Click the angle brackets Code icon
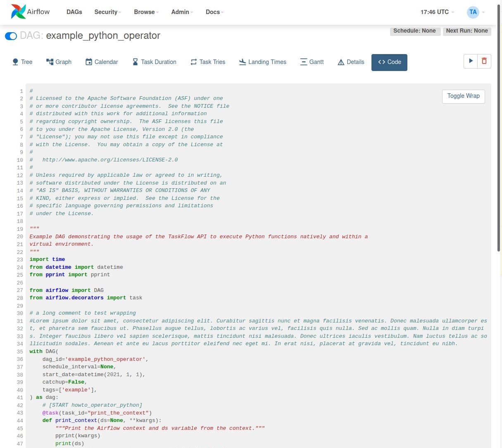Viewport: 502px width, 448px height. click(382, 62)
